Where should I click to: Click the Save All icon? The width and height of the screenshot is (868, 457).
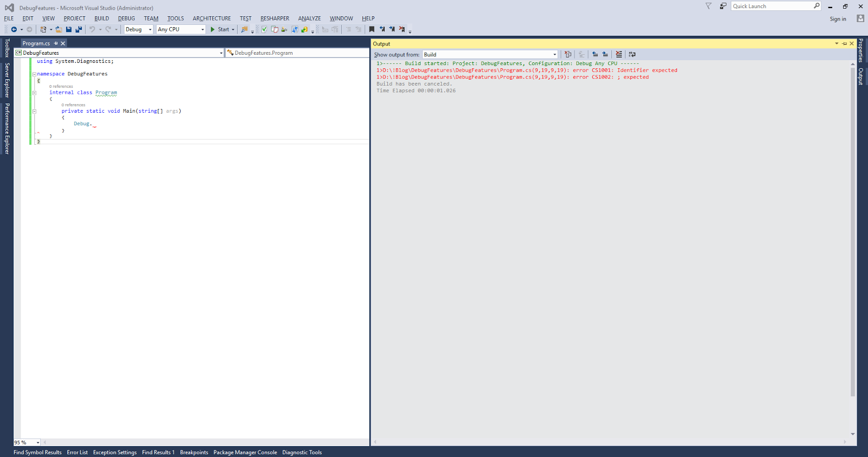(x=79, y=29)
